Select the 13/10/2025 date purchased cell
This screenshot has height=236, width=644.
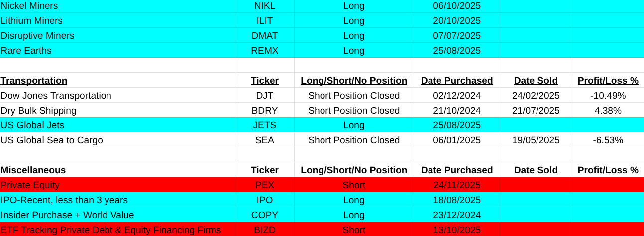click(x=456, y=230)
